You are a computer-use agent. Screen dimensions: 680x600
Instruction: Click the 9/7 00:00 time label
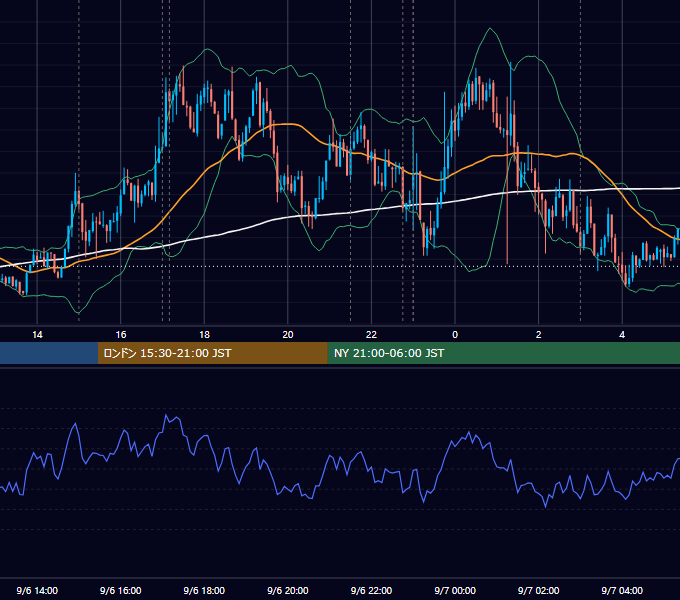(455, 590)
